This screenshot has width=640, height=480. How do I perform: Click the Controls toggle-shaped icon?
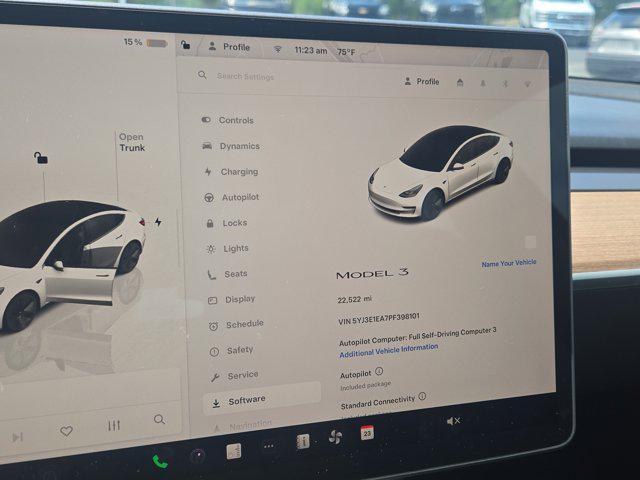click(x=206, y=120)
